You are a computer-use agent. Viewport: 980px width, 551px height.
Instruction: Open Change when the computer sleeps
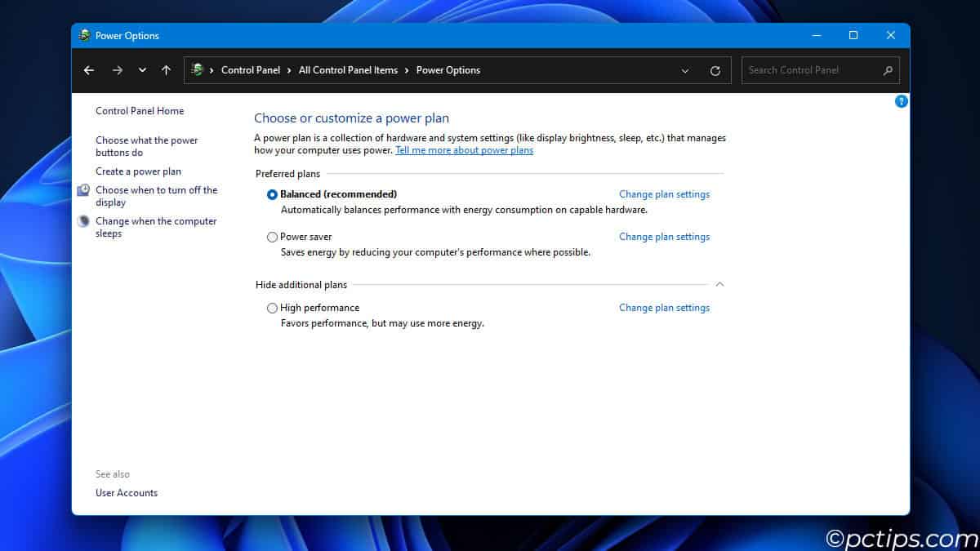coord(156,227)
